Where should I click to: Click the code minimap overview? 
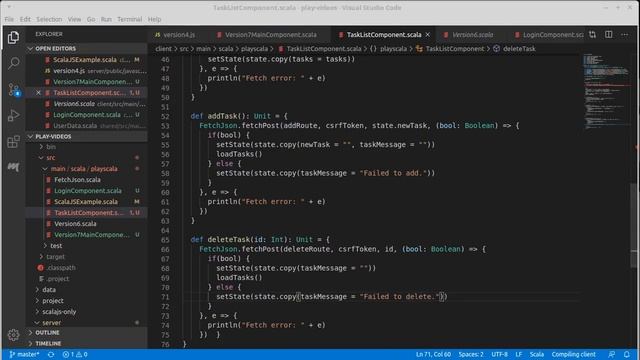pyautogui.click(x=606, y=92)
